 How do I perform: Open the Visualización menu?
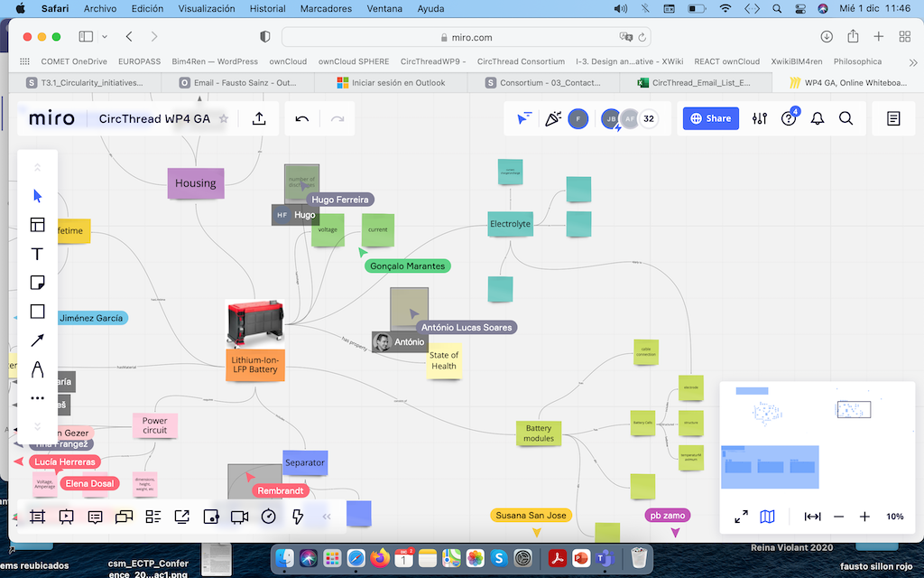[207, 9]
